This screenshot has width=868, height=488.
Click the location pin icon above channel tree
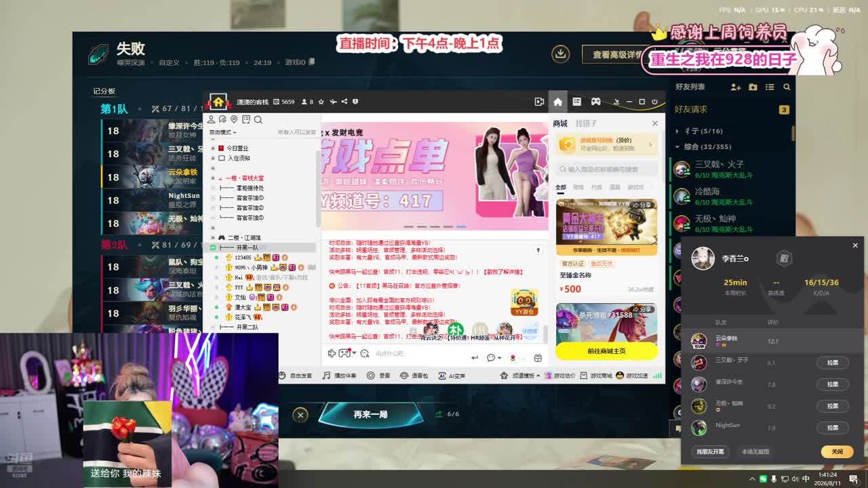pos(234,119)
